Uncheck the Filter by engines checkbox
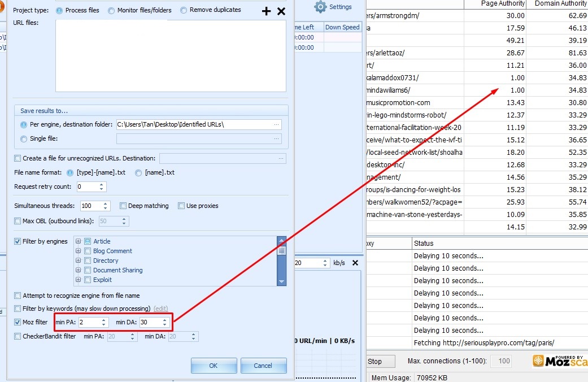The width and height of the screenshot is (588, 382). click(x=18, y=241)
